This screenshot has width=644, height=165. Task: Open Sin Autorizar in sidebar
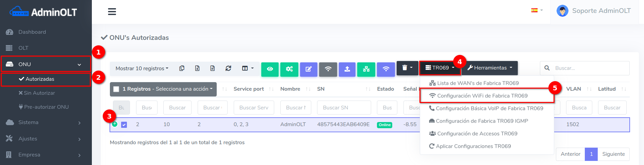click(39, 93)
